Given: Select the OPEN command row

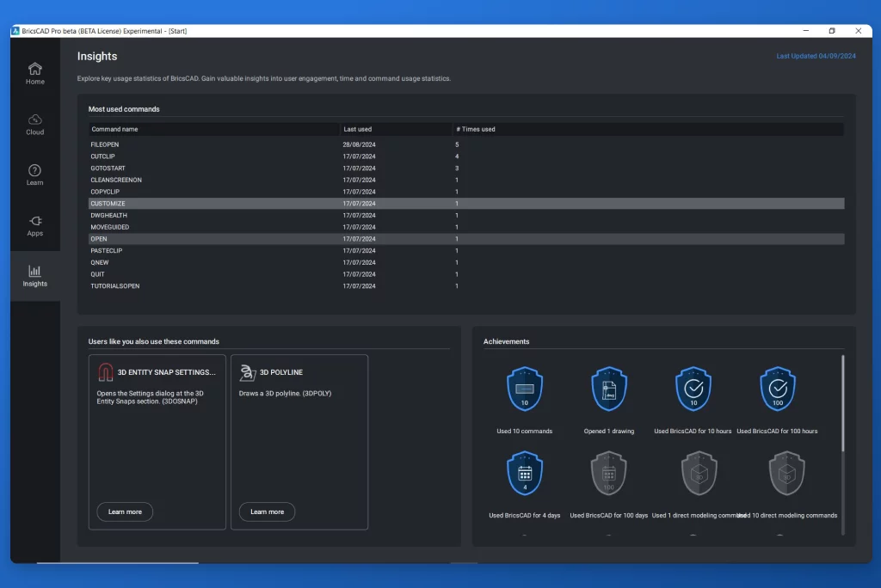Looking at the screenshot, I should 466,239.
